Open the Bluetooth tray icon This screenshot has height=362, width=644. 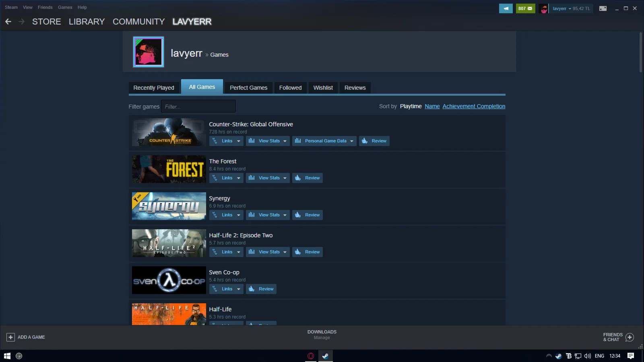pos(569,356)
